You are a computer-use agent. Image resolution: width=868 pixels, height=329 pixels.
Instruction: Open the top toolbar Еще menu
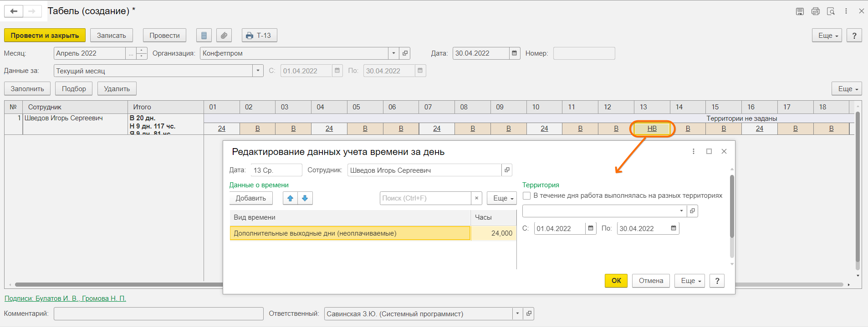pos(827,36)
